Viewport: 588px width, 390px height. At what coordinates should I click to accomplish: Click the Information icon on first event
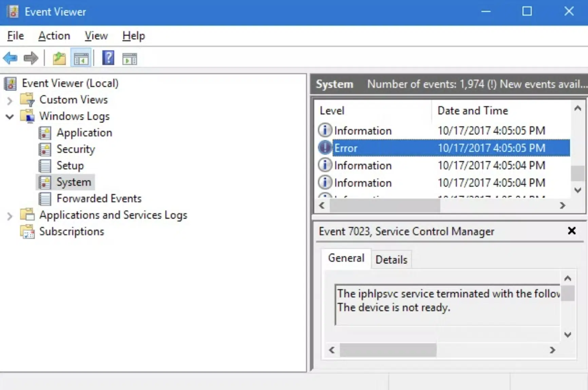[x=324, y=130]
